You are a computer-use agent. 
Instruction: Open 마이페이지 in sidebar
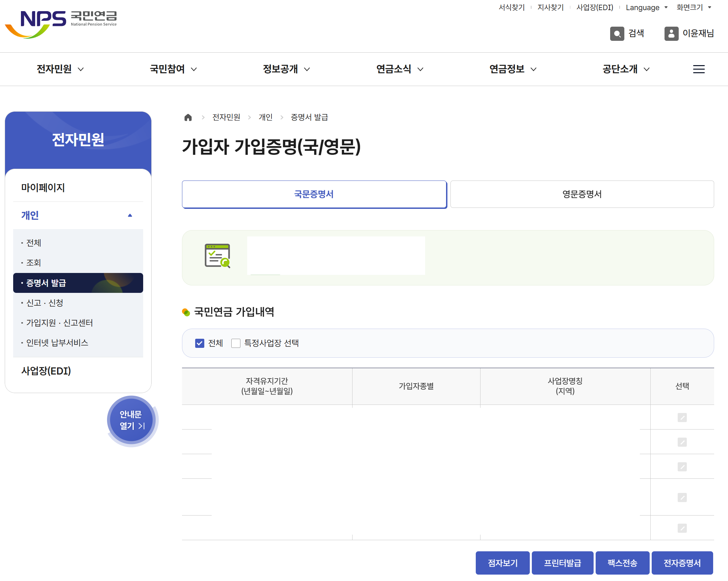[x=43, y=188]
